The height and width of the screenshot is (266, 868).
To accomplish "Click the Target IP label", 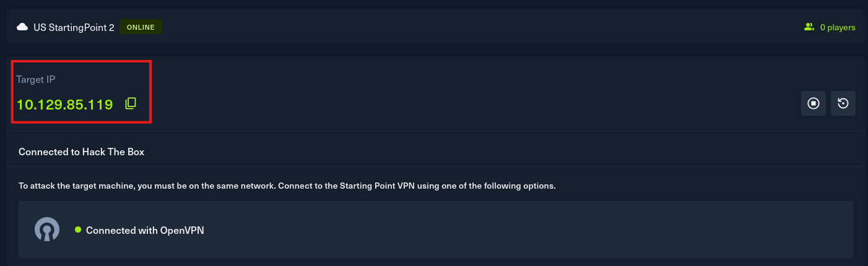I will tap(36, 79).
